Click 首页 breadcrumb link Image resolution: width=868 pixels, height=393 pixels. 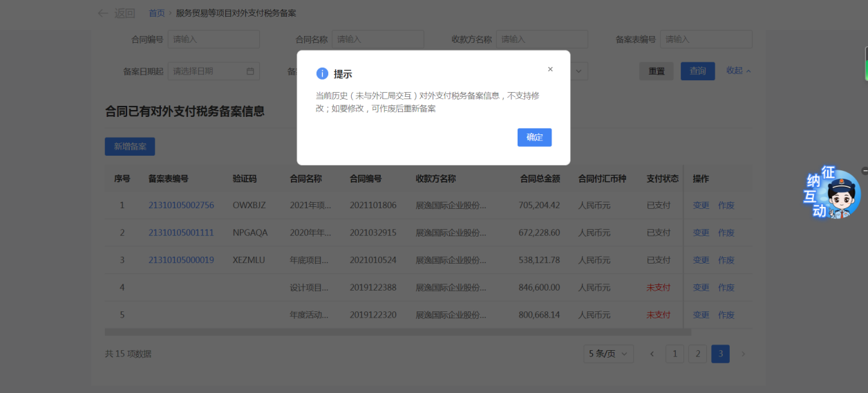157,13
